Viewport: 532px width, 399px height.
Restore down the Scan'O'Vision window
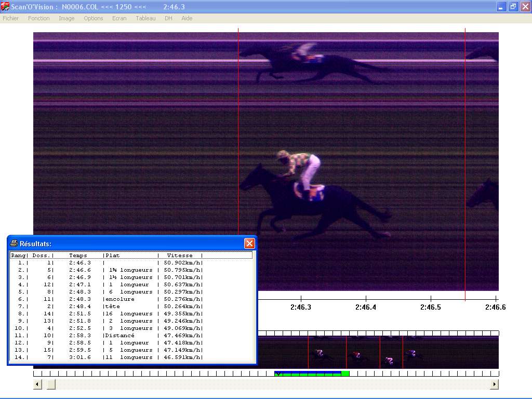click(x=513, y=6)
